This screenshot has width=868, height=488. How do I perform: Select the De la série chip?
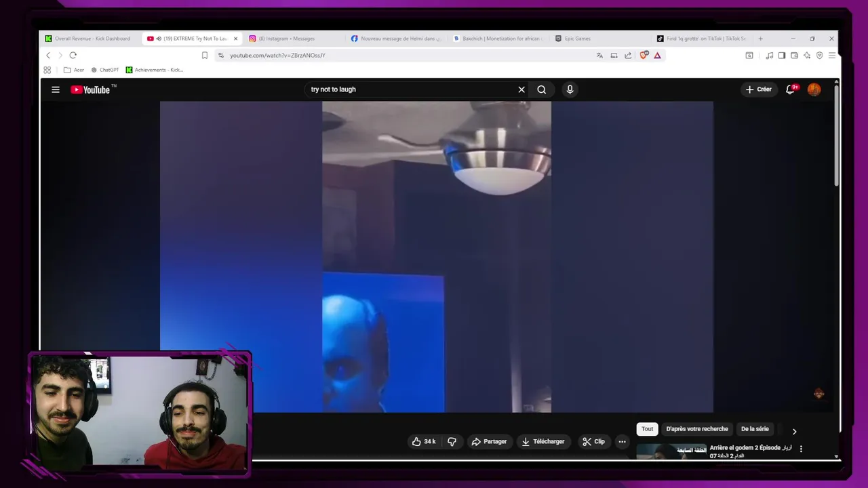click(x=755, y=429)
